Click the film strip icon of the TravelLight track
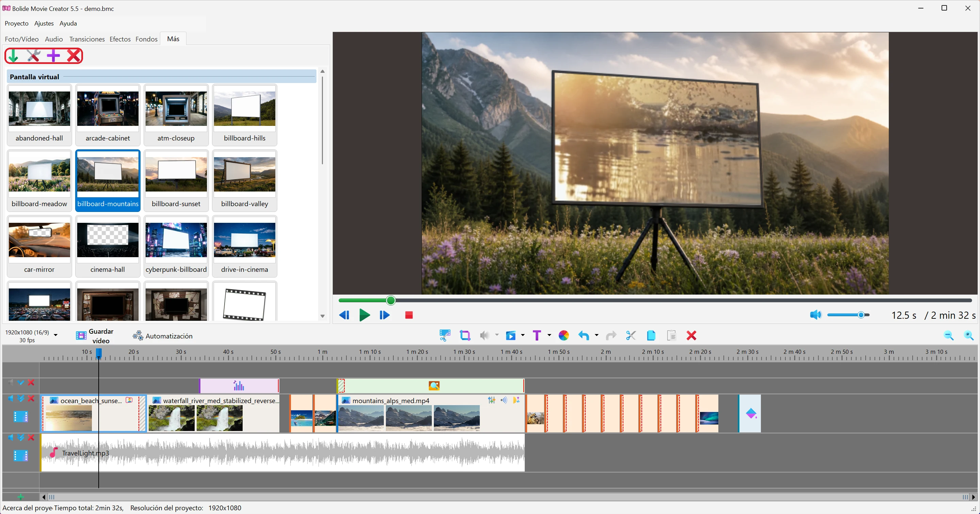 coord(20,455)
